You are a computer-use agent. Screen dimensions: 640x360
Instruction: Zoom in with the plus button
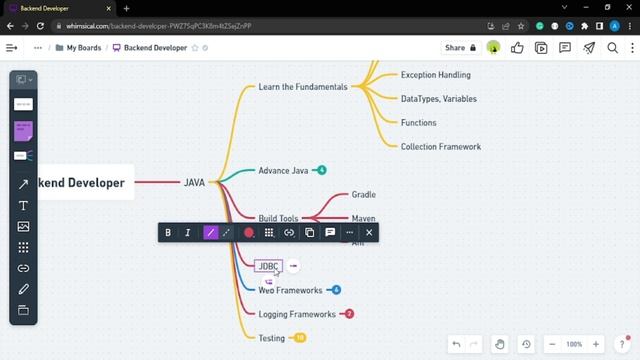click(596, 344)
